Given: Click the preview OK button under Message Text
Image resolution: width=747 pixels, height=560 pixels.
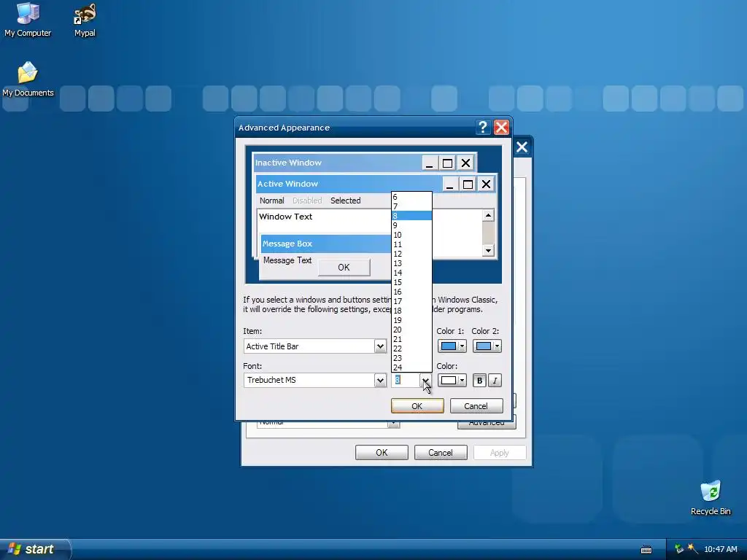Looking at the screenshot, I should tap(344, 267).
